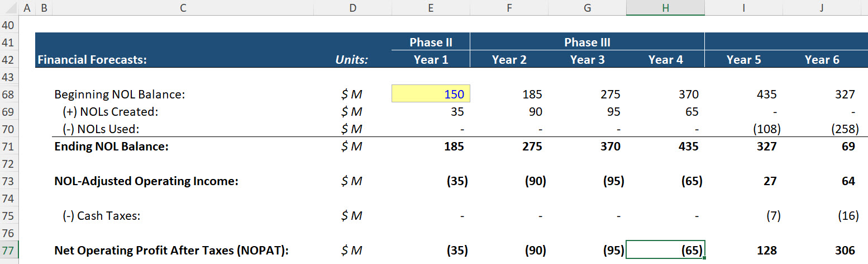This screenshot has width=868, height=264.
Task: Click NOPAT value (90) in Year 2
Action: [535, 251]
